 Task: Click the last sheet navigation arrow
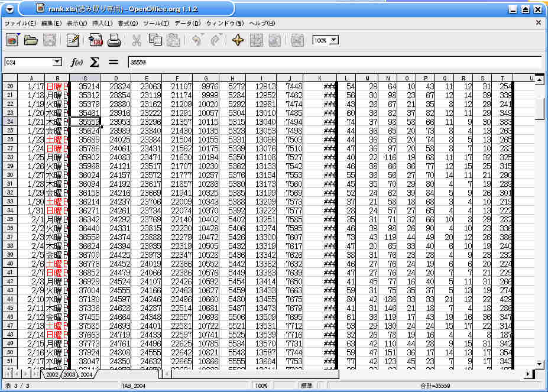pyautogui.click(x=35, y=374)
